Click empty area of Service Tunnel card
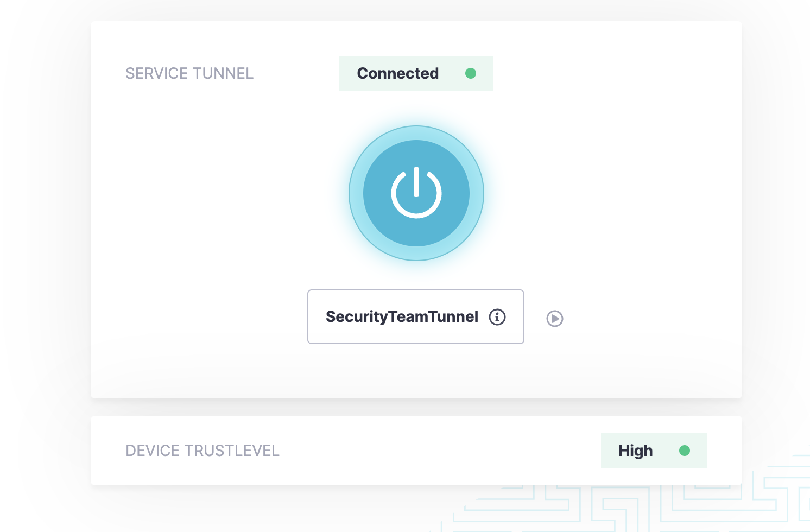 [624, 217]
